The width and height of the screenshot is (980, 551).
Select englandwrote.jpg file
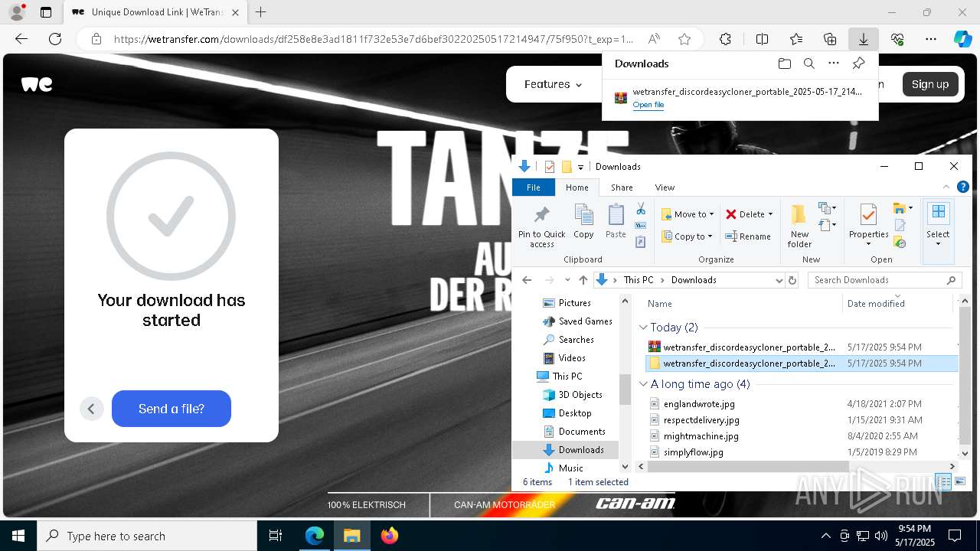(x=698, y=404)
